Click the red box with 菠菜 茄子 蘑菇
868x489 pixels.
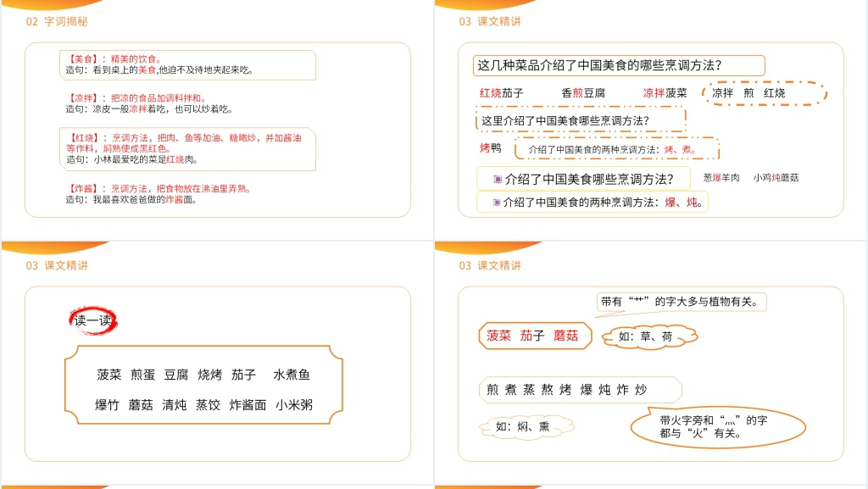[533, 336]
